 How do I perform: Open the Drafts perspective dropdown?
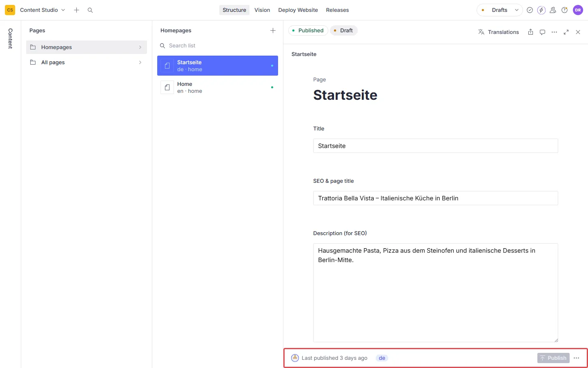pos(500,10)
